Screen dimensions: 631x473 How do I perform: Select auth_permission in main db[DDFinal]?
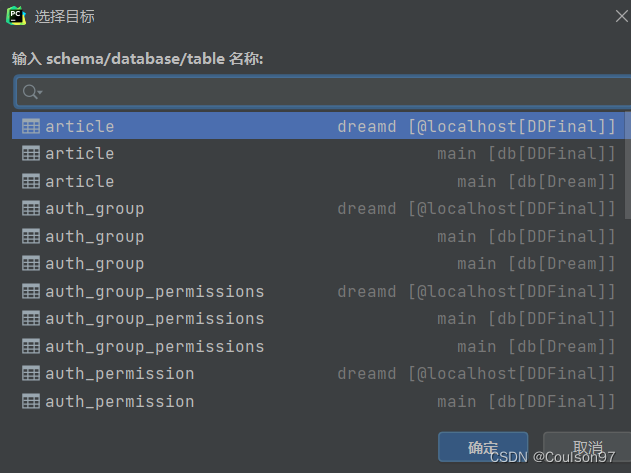319,401
